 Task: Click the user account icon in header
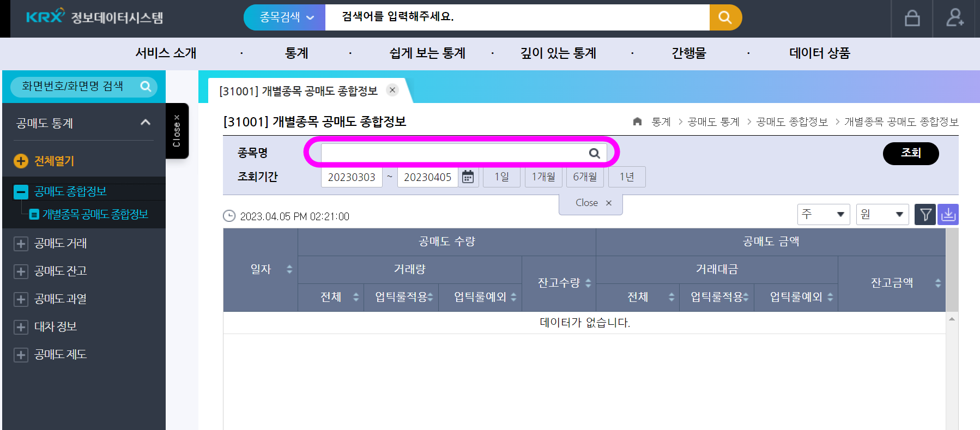(x=954, y=18)
